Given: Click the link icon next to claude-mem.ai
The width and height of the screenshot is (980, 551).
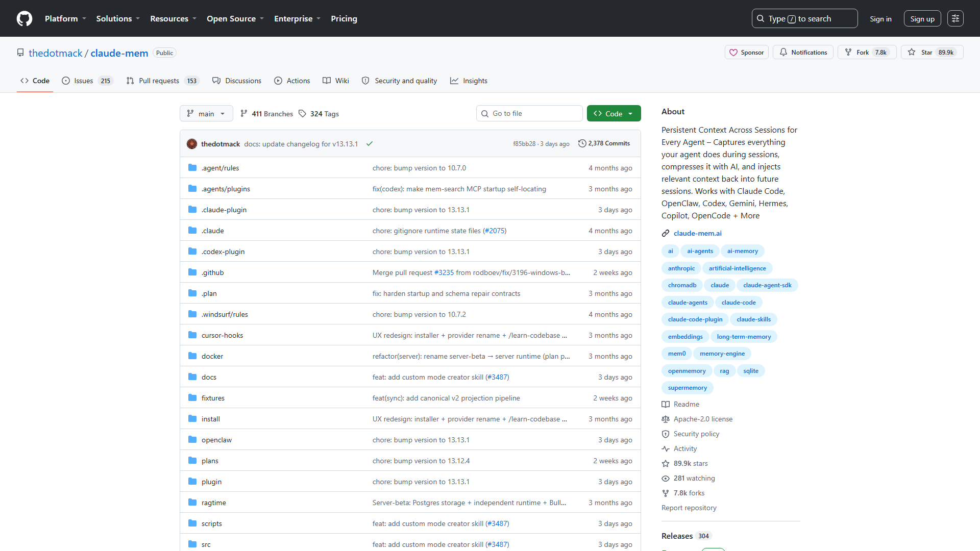Looking at the screenshot, I should point(666,233).
